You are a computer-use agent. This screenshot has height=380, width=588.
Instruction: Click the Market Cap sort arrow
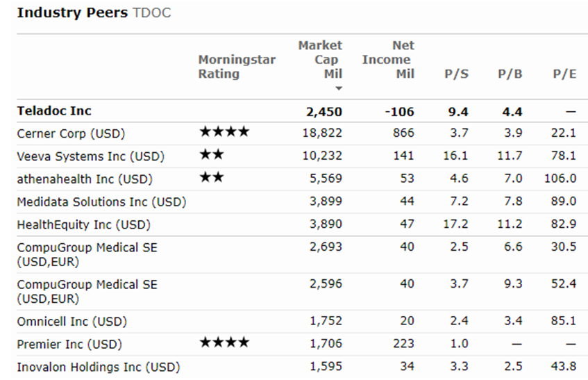point(338,89)
